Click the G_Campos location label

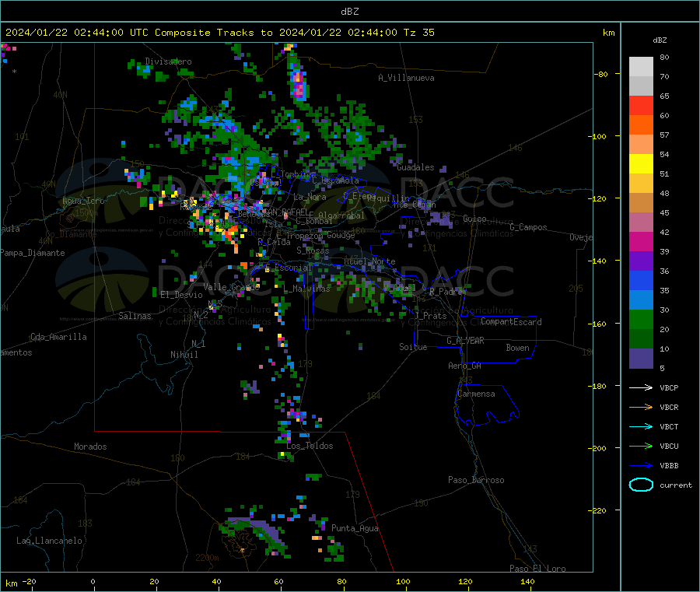point(529,227)
